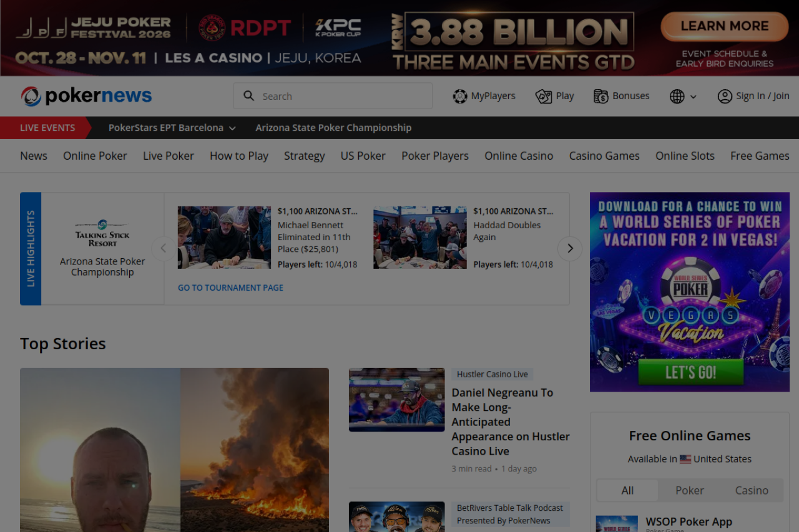Image resolution: width=799 pixels, height=532 pixels.
Task: Open the Live Poker menu
Action: pyautogui.click(x=169, y=156)
